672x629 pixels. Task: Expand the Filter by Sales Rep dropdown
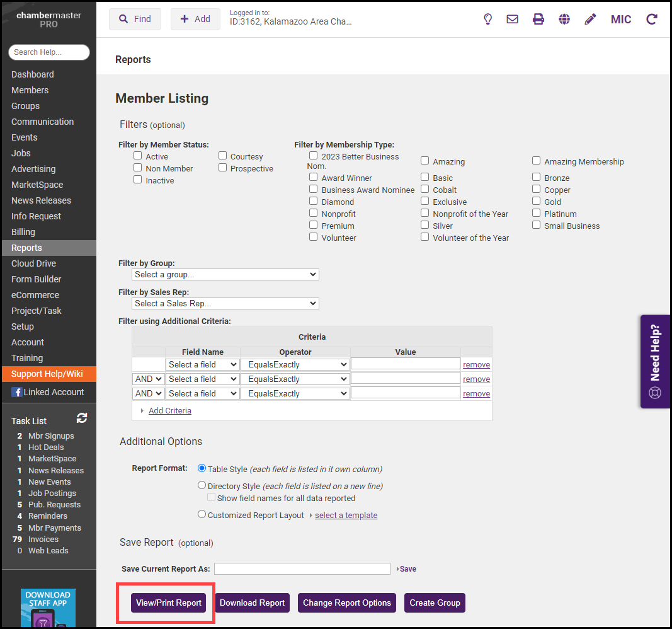(225, 304)
